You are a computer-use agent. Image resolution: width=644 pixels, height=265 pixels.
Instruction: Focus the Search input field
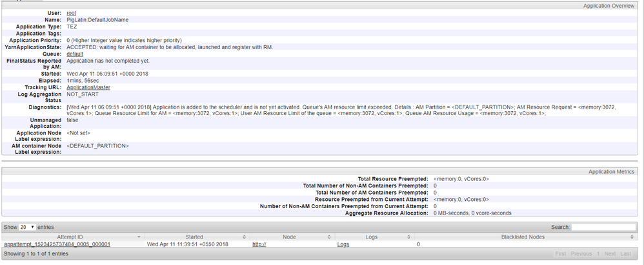pyautogui.click(x=603, y=227)
